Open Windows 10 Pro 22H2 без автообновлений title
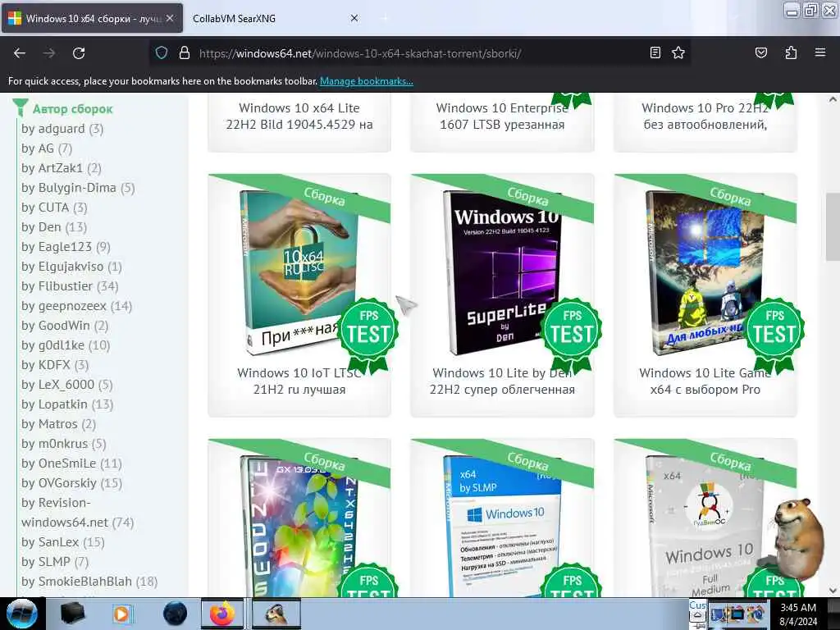This screenshot has height=630, width=840. 705,116
